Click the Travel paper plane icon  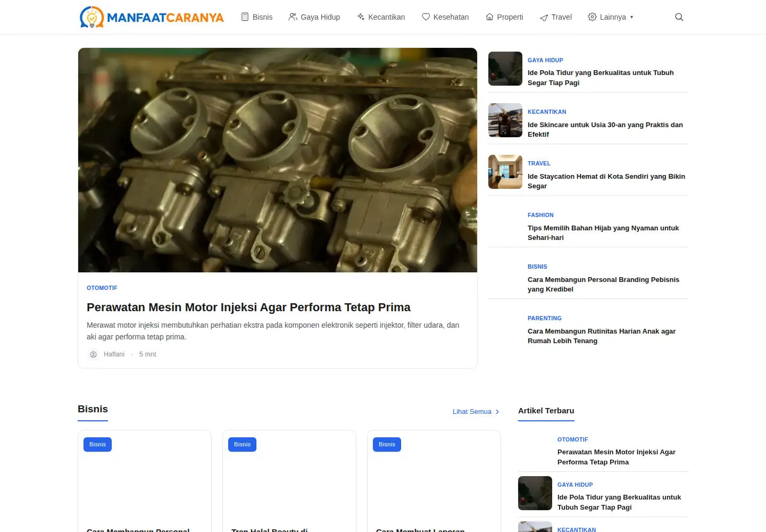click(544, 18)
